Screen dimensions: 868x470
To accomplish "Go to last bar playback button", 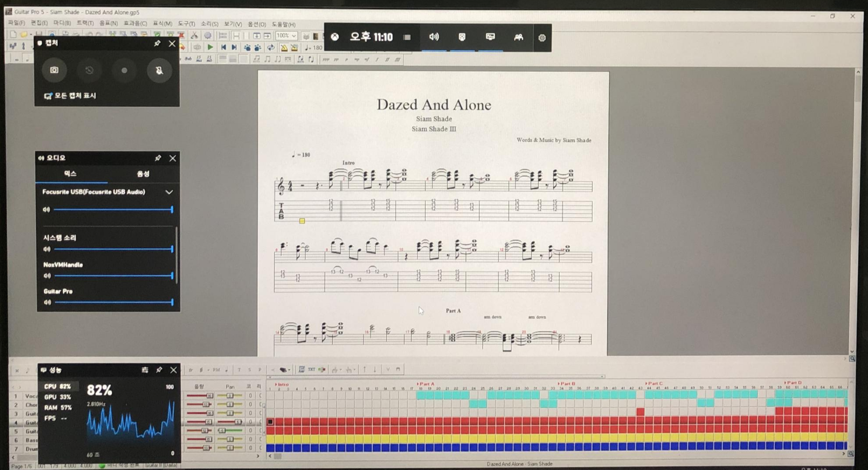I will pyautogui.click(x=234, y=47).
